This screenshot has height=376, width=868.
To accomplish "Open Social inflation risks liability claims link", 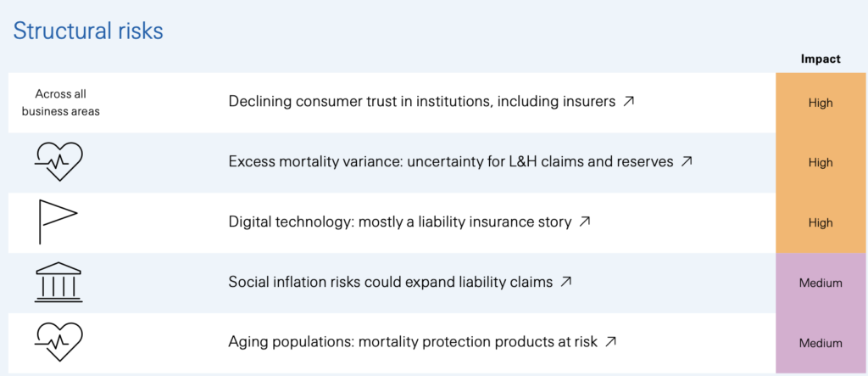I will tap(390, 282).
